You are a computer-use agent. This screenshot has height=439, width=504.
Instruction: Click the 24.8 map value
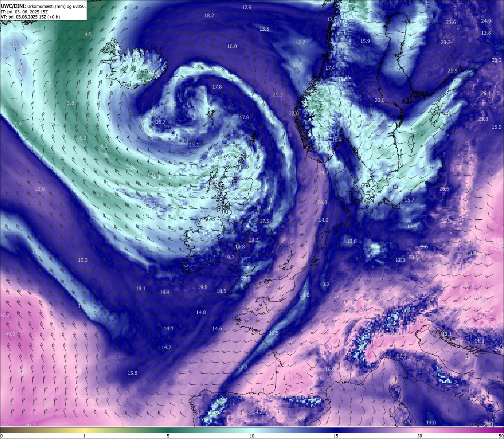point(322,202)
